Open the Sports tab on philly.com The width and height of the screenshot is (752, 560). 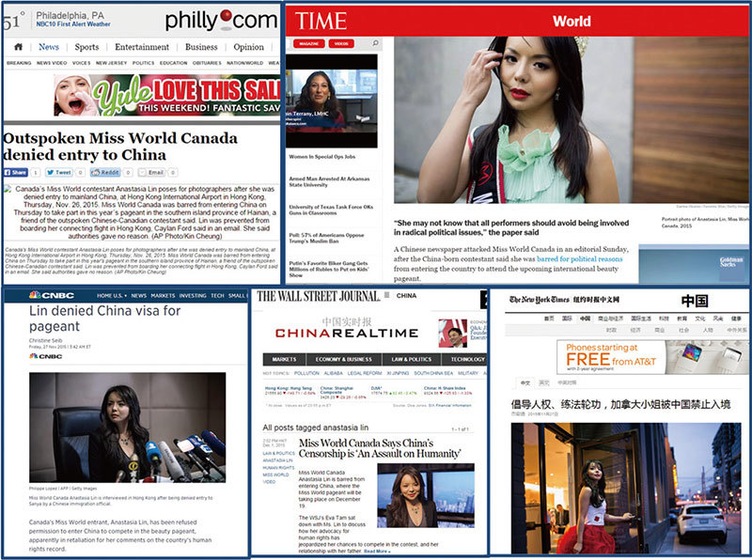pyautogui.click(x=86, y=47)
